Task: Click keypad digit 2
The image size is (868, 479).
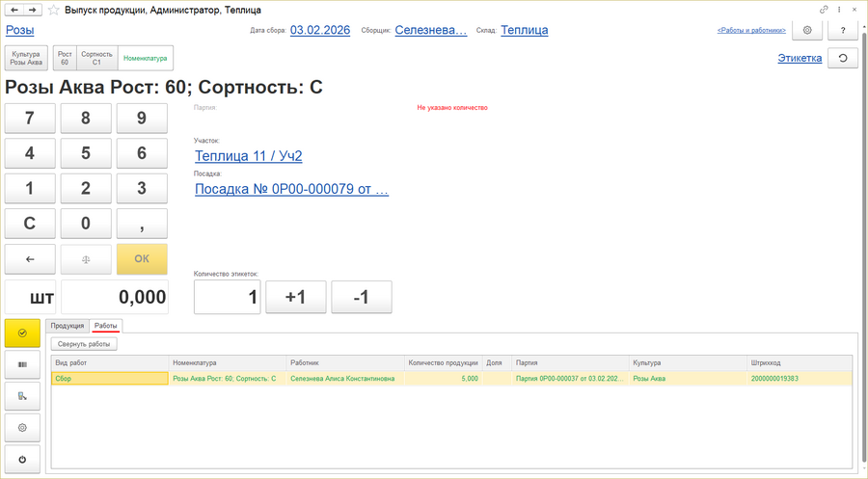Action: tap(86, 188)
